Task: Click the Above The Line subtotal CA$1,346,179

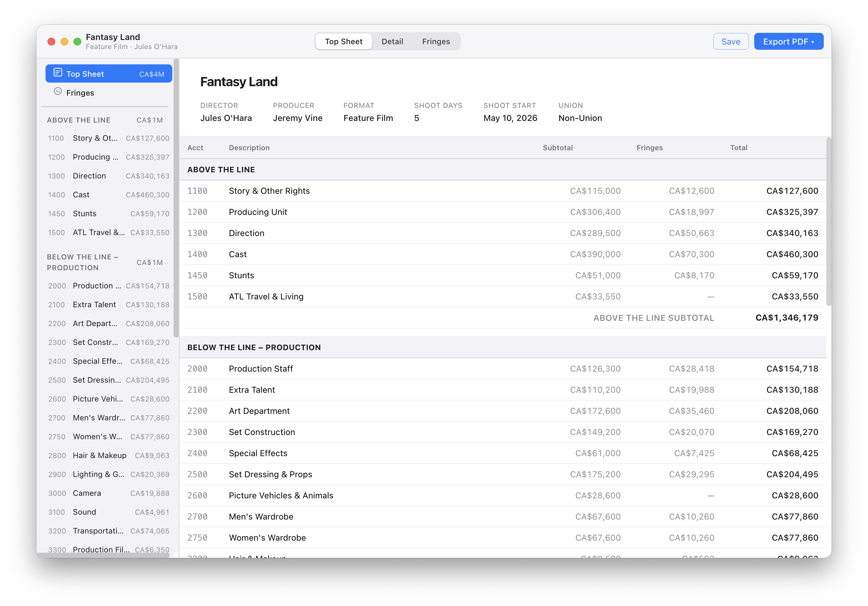Action: pos(787,318)
